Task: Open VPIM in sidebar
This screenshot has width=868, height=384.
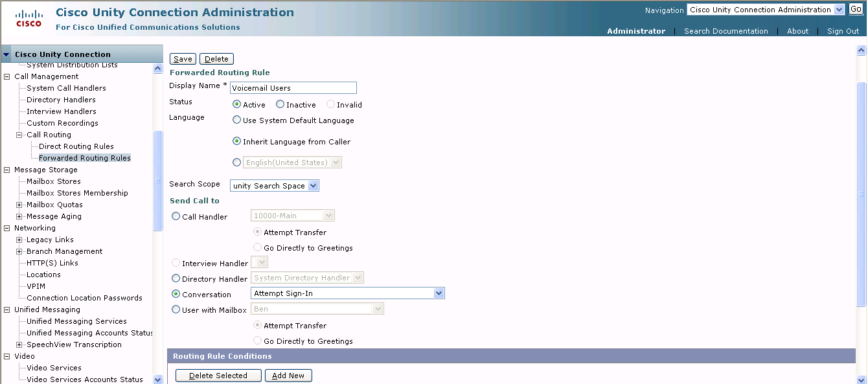Action: click(x=36, y=286)
